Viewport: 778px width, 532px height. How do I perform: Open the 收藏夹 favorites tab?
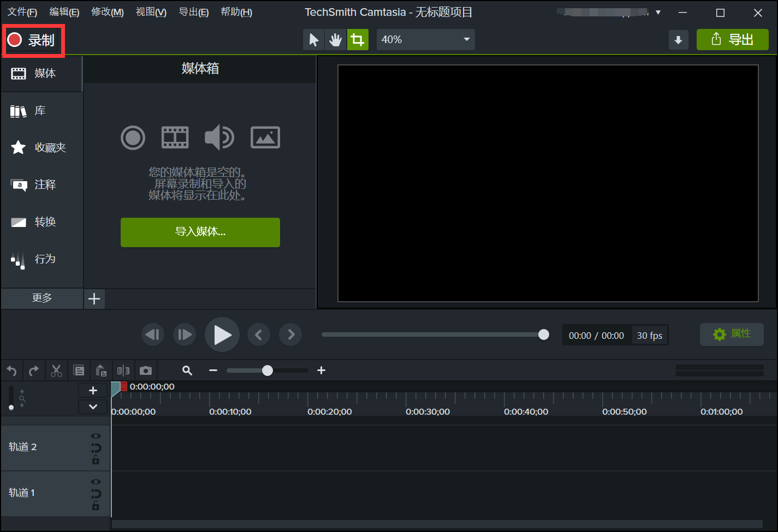click(x=41, y=147)
